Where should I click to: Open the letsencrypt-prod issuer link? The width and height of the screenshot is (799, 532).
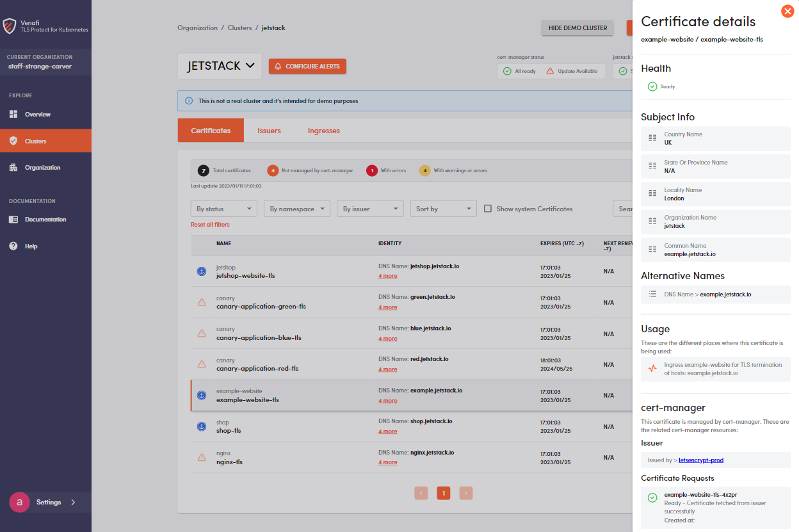pyautogui.click(x=700, y=460)
